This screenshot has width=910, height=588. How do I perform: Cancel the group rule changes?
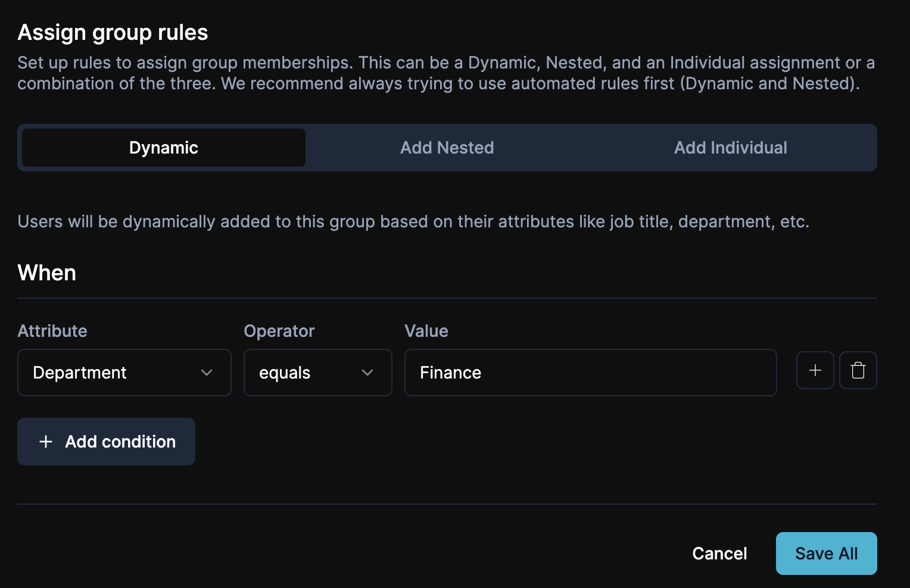coord(719,553)
